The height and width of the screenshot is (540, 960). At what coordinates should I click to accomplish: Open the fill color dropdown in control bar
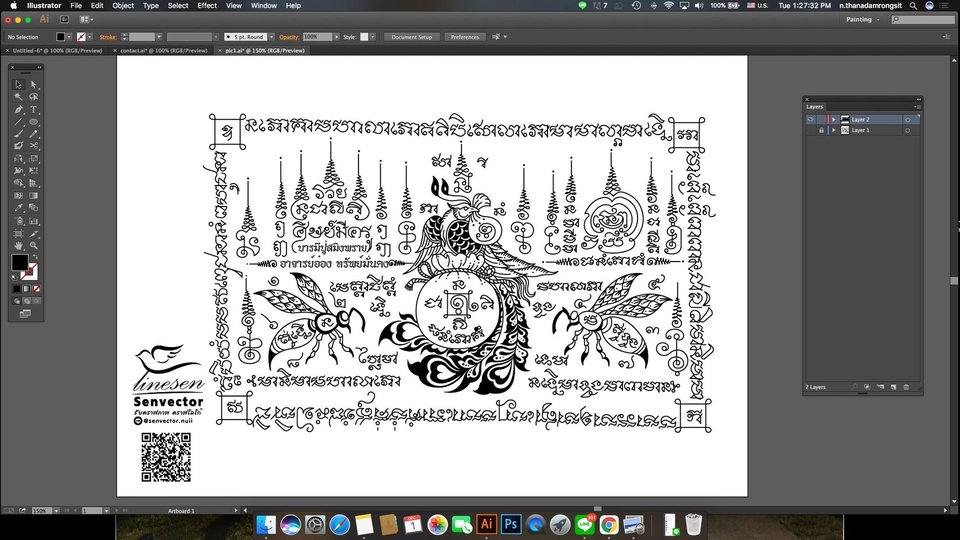(x=69, y=37)
